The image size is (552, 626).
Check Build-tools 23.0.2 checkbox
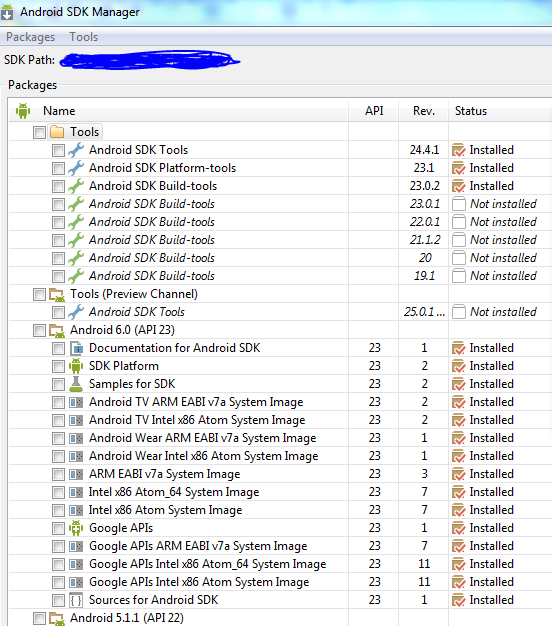(x=58, y=186)
